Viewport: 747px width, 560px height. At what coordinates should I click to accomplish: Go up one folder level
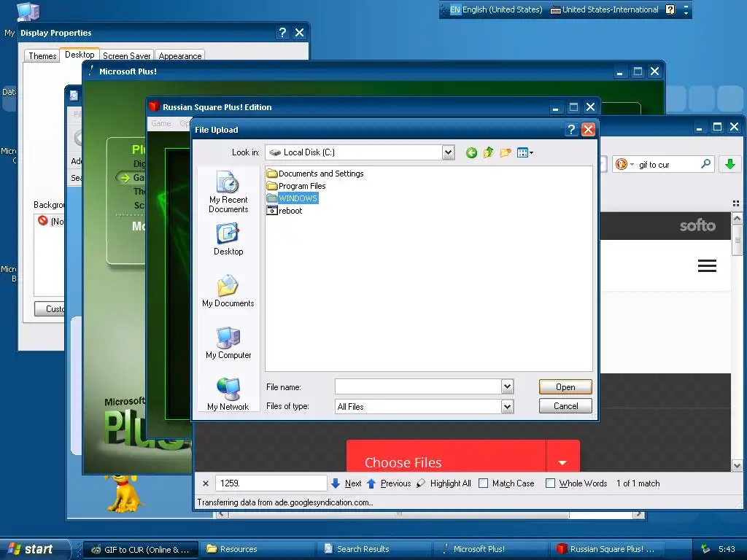[488, 153]
